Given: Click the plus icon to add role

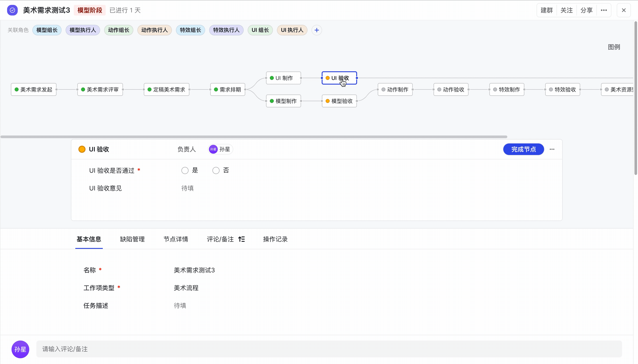Looking at the screenshot, I should 317,30.
